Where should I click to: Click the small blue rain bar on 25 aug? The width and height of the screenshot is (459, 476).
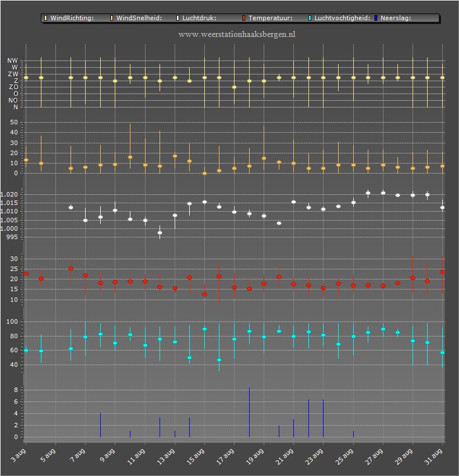tap(353, 434)
